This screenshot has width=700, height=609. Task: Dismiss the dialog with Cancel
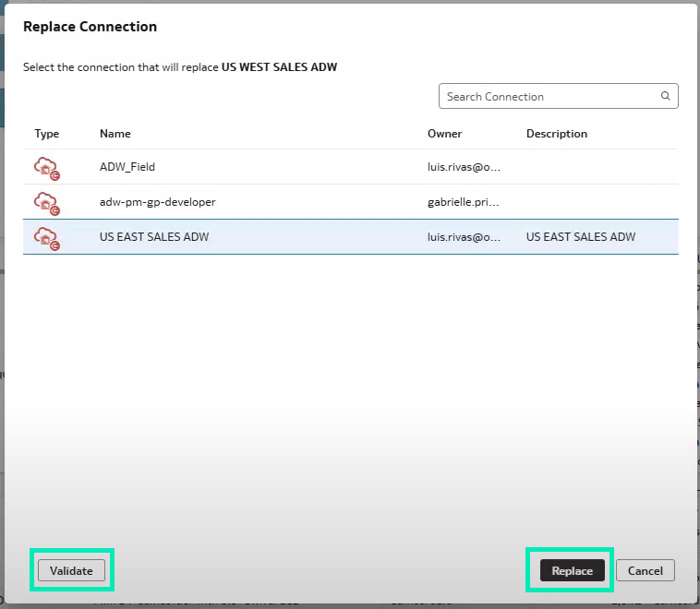(x=646, y=570)
